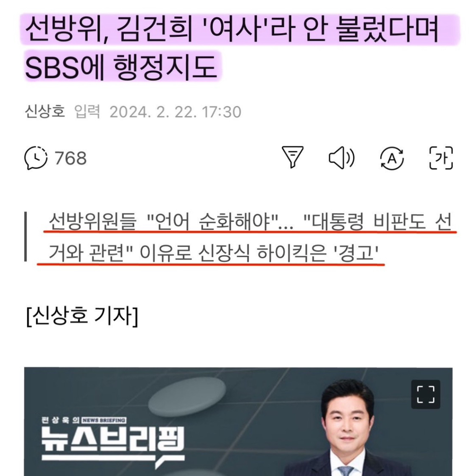476x476 pixels.
Task: Listen to the article via the speaker icon
Action: pos(342,158)
